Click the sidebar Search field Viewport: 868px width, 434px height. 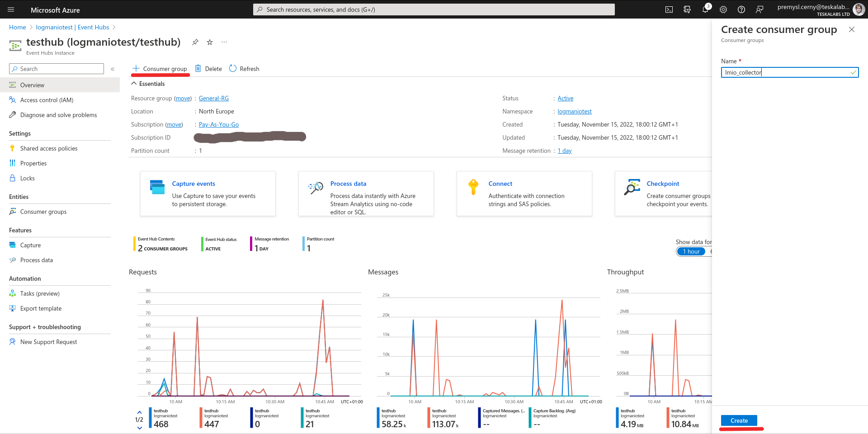(x=57, y=69)
